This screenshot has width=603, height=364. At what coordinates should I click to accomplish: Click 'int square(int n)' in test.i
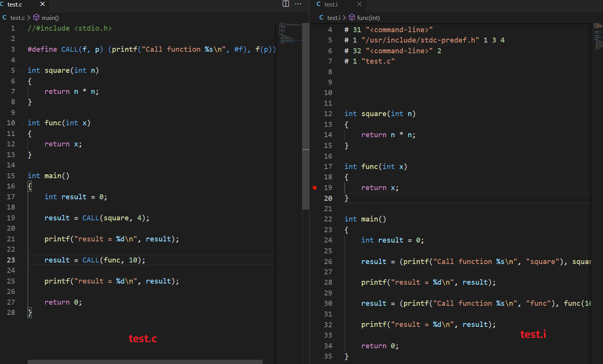380,114
